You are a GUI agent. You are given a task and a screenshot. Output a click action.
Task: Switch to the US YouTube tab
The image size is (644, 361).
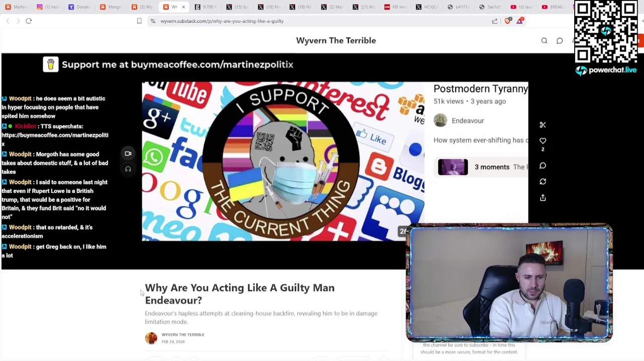pyautogui.click(x=522, y=7)
